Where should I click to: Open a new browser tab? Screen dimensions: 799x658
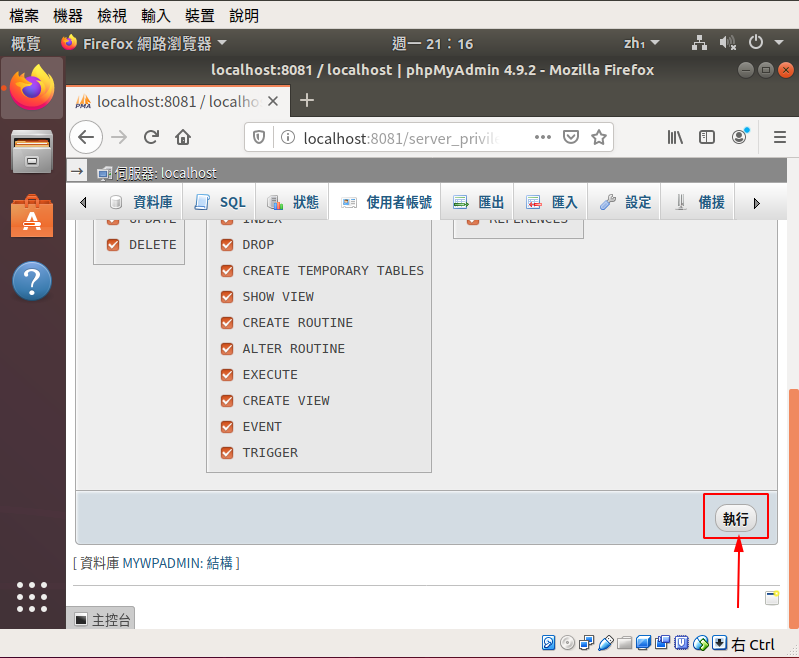(x=307, y=100)
